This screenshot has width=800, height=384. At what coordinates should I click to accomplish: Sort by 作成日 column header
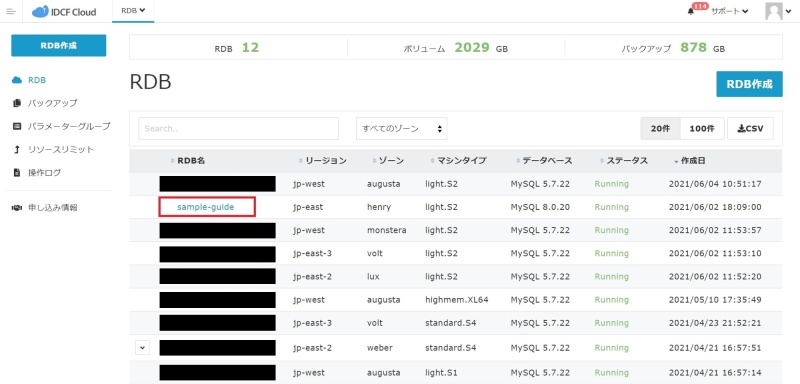coord(689,161)
